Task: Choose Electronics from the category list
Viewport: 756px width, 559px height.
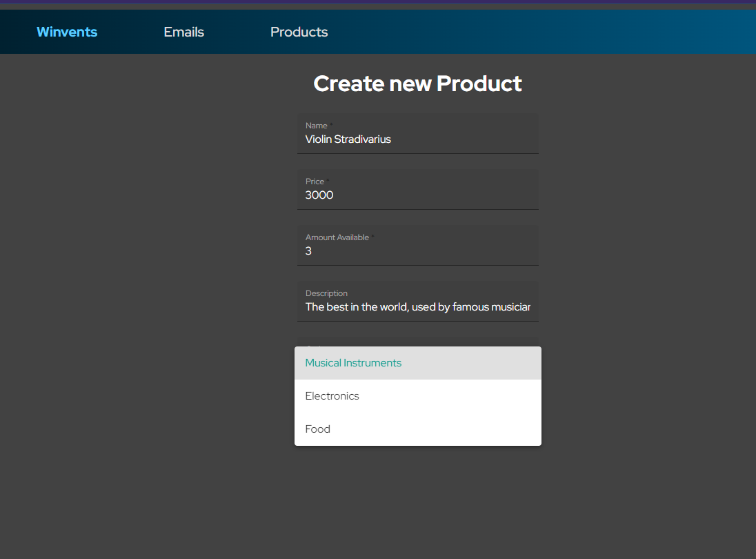Action: [x=417, y=396]
